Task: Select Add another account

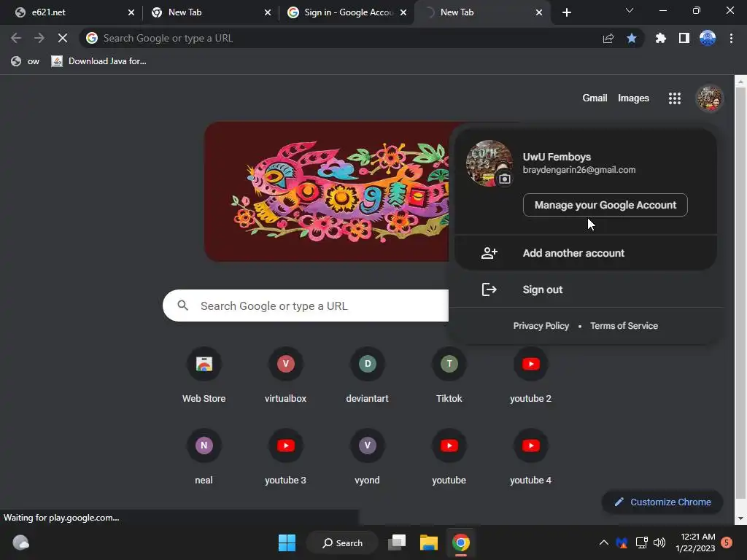Action: (586, 253)
